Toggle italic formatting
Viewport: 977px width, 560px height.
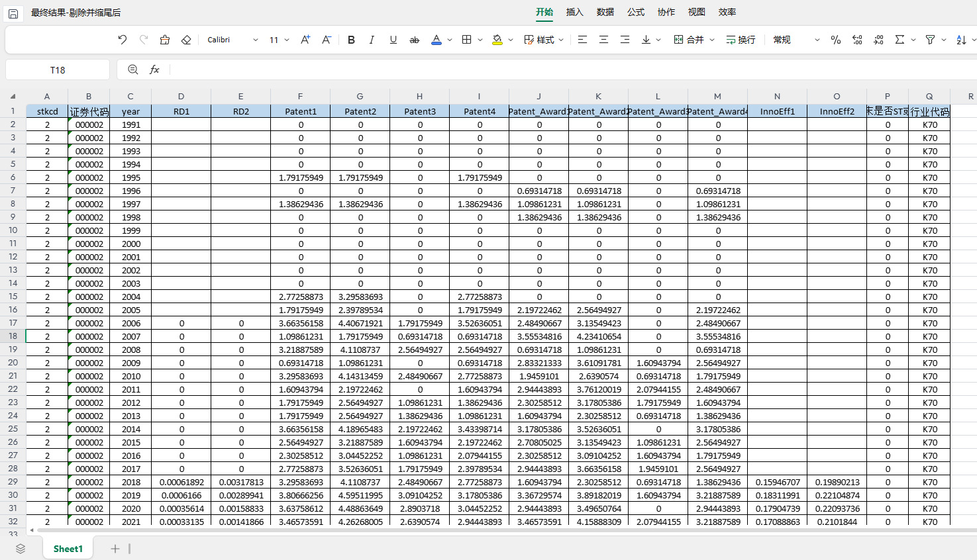click(x=372, y=40)
